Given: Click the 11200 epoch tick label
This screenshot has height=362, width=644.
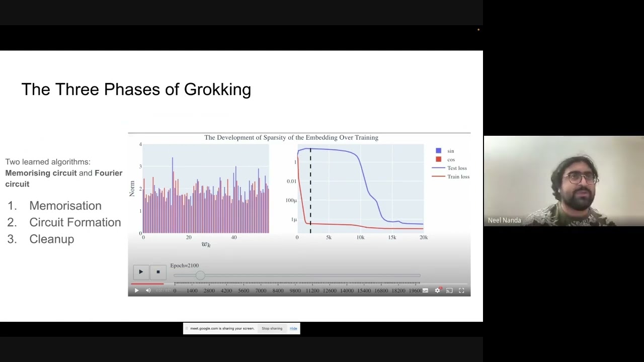Looking at the screenshot, I should coord(312,291).
